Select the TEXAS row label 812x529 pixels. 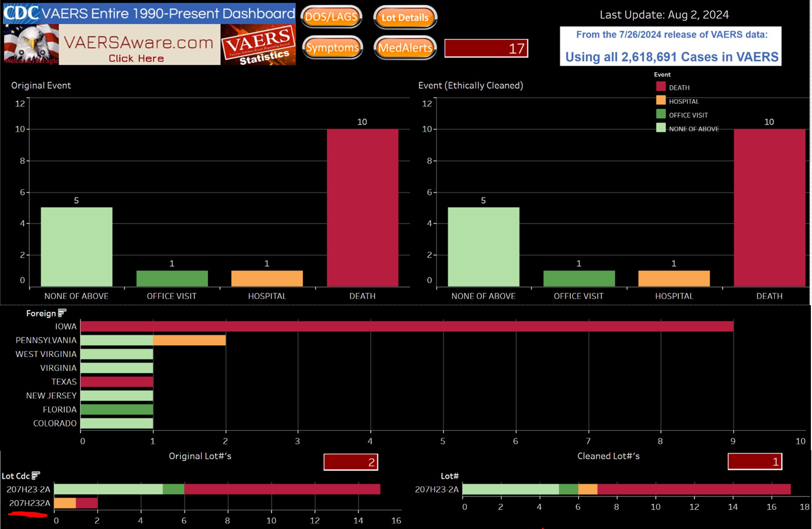coord(64,382)
